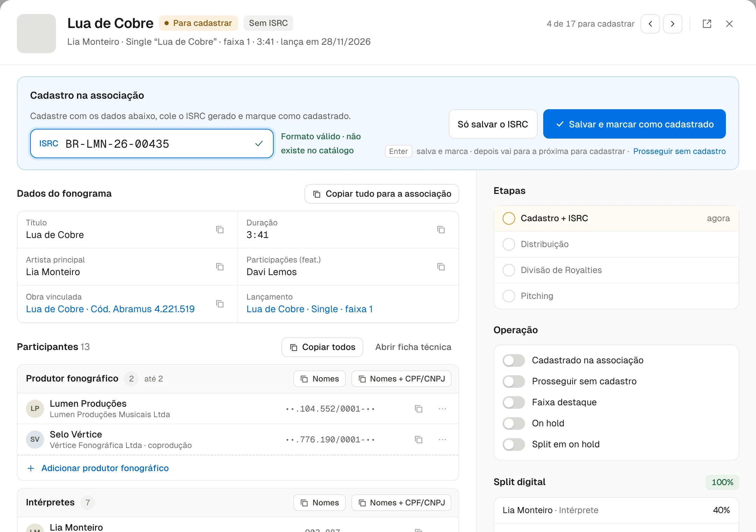Click Lia Monteiro Intérprete split row

(616, 510)
